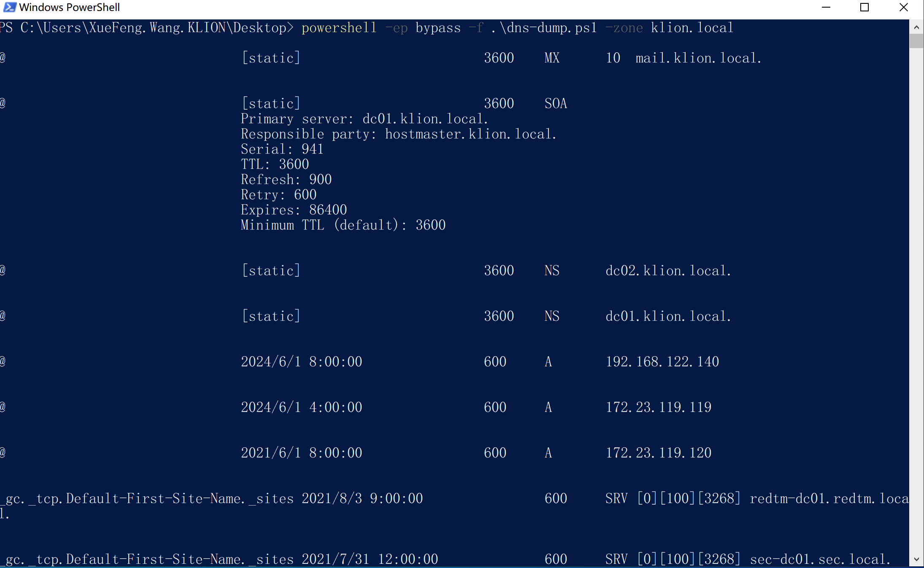Click the SOA record entry

click(555, 103)
